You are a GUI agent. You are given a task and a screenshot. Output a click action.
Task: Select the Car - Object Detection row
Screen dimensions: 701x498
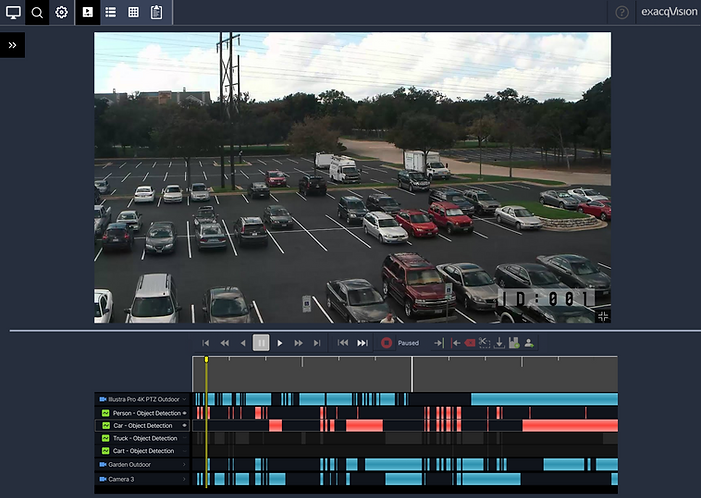[x=143, y=426]
